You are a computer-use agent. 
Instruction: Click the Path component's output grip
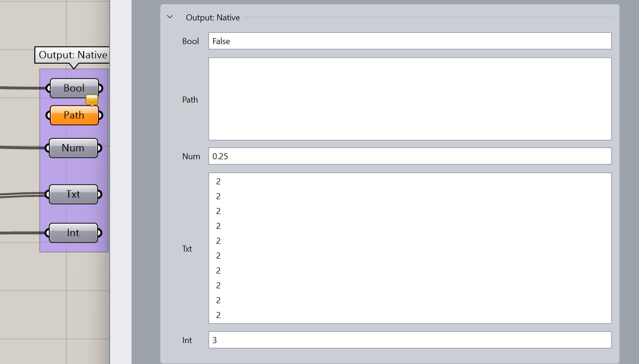(x=101, y=115)
